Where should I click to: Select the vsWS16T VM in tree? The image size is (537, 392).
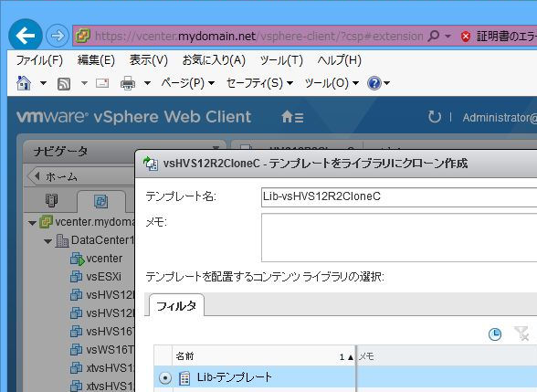click(x=111, y=349)
